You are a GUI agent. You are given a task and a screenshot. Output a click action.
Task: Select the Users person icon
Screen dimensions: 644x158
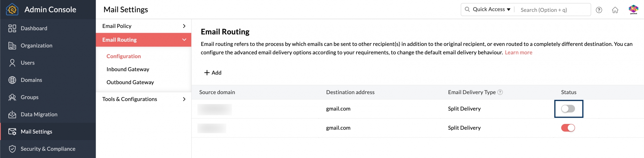12,63
